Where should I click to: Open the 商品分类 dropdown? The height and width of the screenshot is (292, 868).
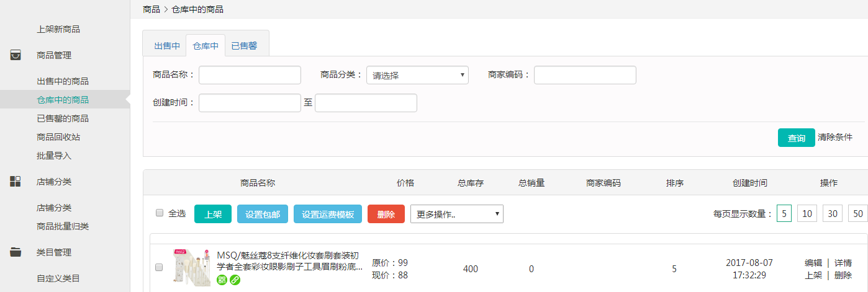coord(417,75)
